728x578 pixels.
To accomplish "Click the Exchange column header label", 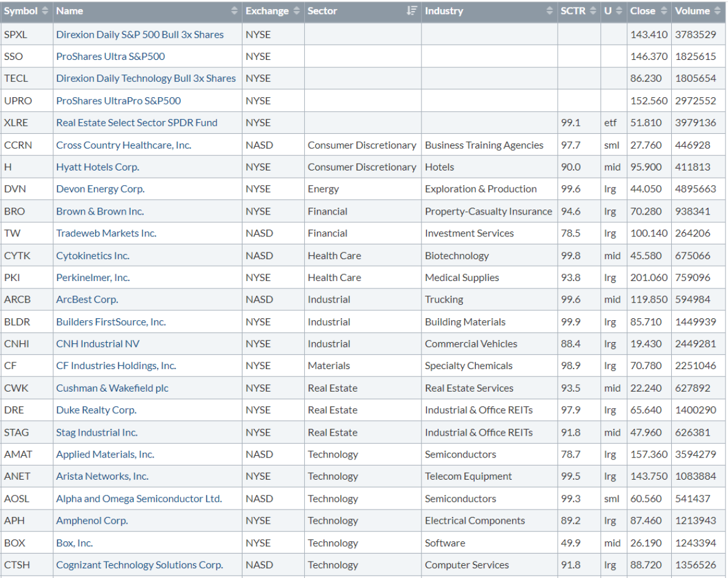I will 267,10.
